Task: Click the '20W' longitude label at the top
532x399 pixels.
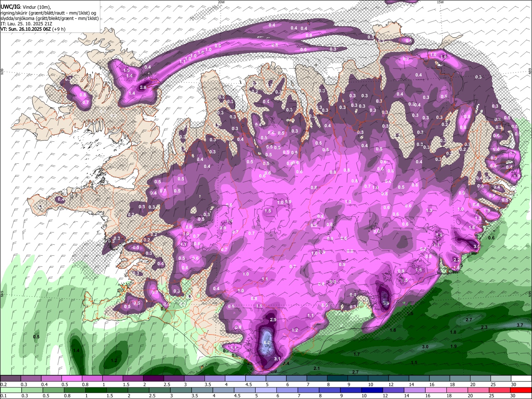Action: (221, 2)
